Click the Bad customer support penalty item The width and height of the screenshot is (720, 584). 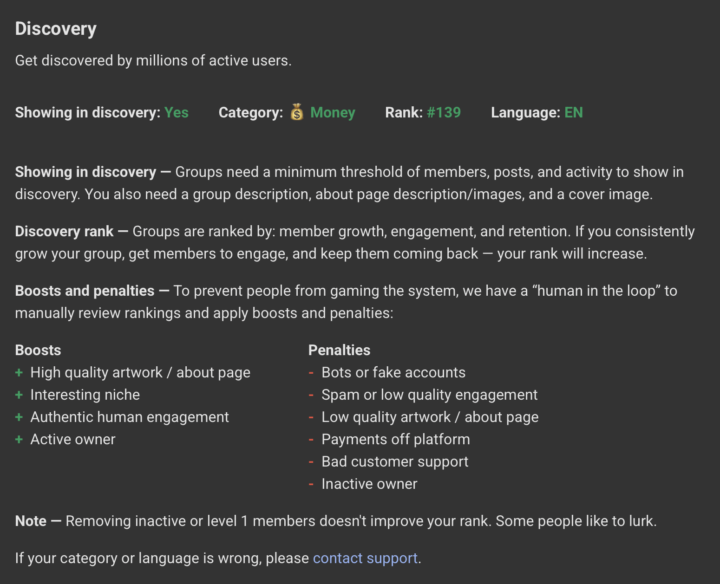point(395,461)
